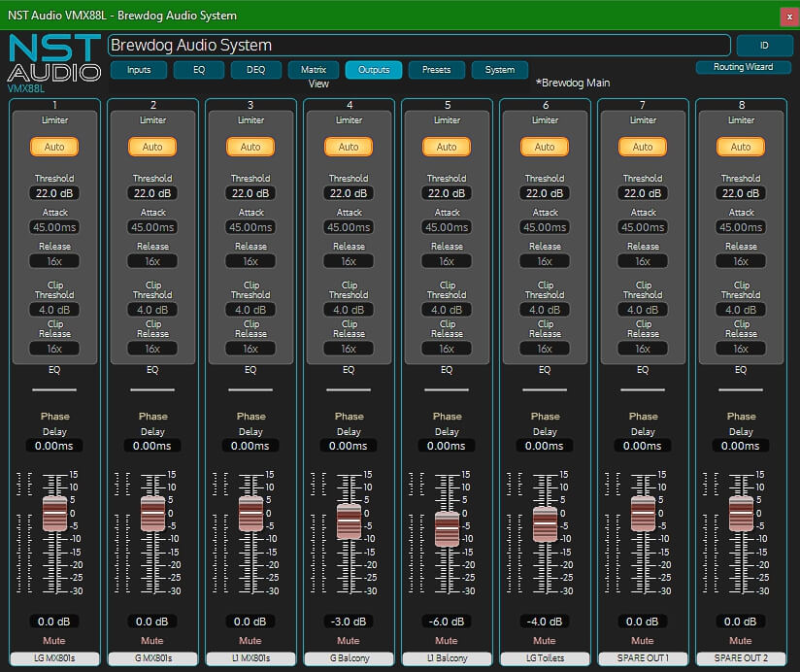
Task: Select channel 8 Clip Threshold 4.0 dB field
Action: (741, 310)
